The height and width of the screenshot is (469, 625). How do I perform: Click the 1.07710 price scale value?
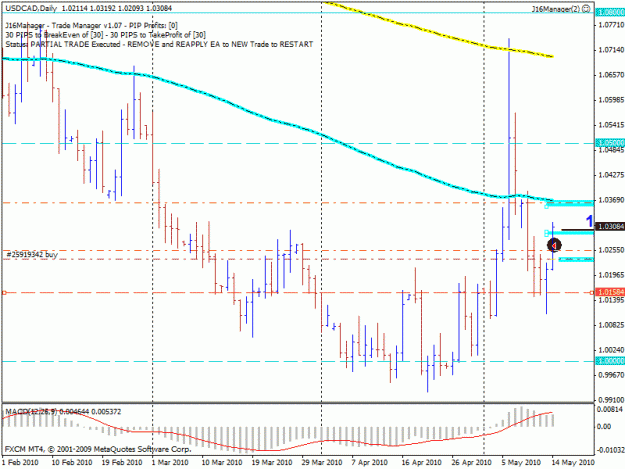click(x=611, y=25)
